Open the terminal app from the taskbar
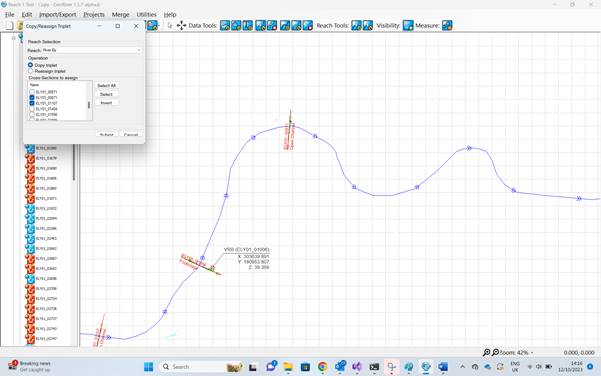 click(374, 367)
